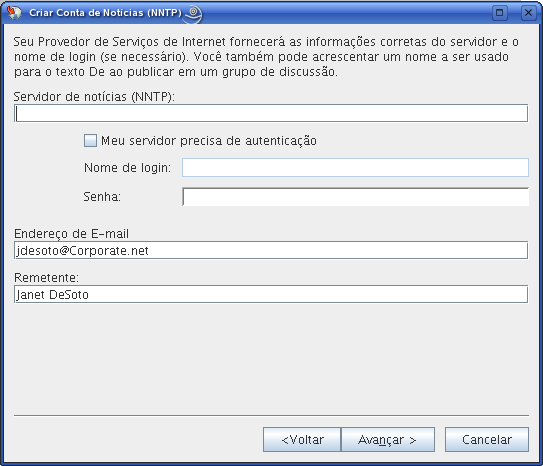Screen dimensions: 543x466
Task: Go back with the <Voltar button
Action: [x=302, y=440]
